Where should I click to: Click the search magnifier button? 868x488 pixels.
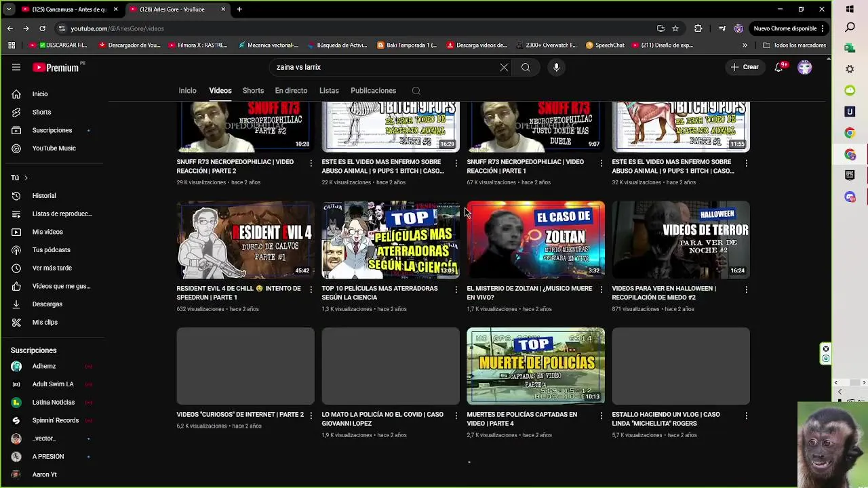pyautogui.click(x=526, y=67)
